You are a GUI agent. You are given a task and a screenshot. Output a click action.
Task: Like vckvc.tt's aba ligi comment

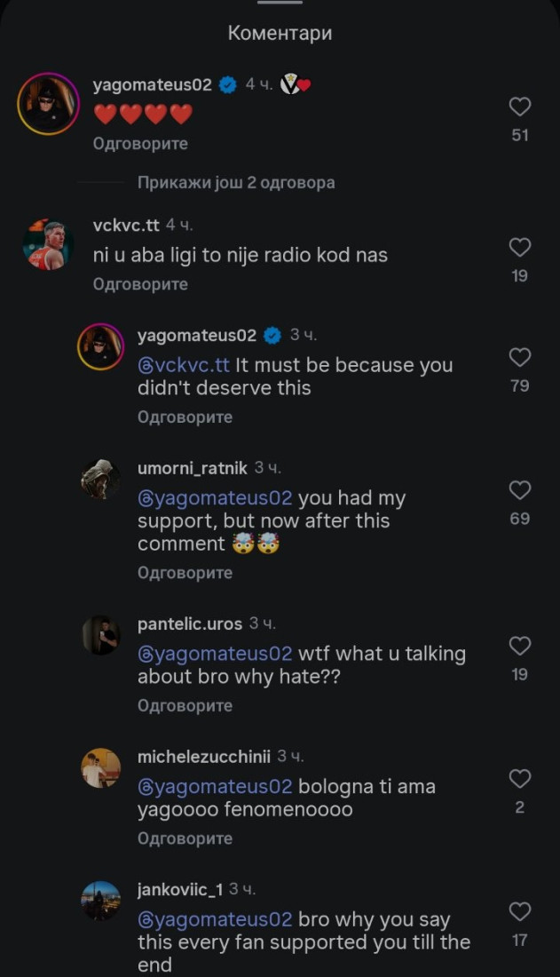tap(520, 248)
